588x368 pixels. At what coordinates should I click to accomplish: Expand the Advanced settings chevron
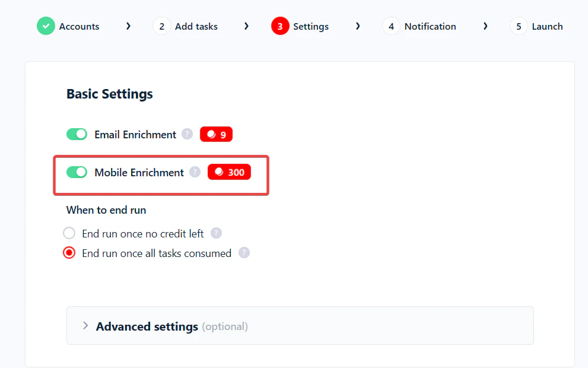pyautogui.click(x=85, y=326)
